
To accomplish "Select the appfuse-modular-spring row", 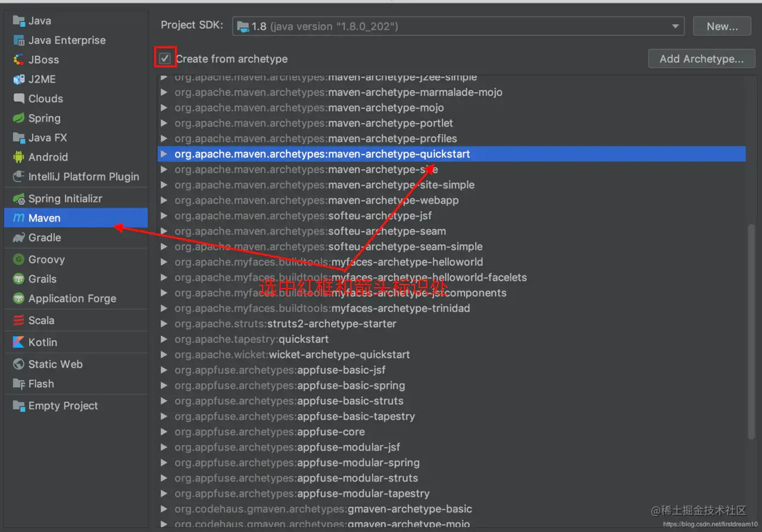I will (x=452, y=463).
